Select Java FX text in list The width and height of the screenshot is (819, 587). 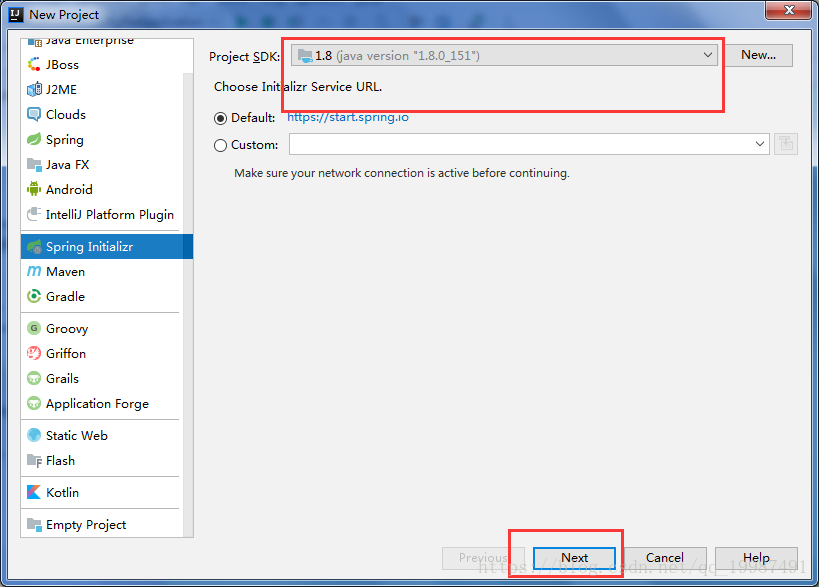pyautogui.click(x=67, y=165)
